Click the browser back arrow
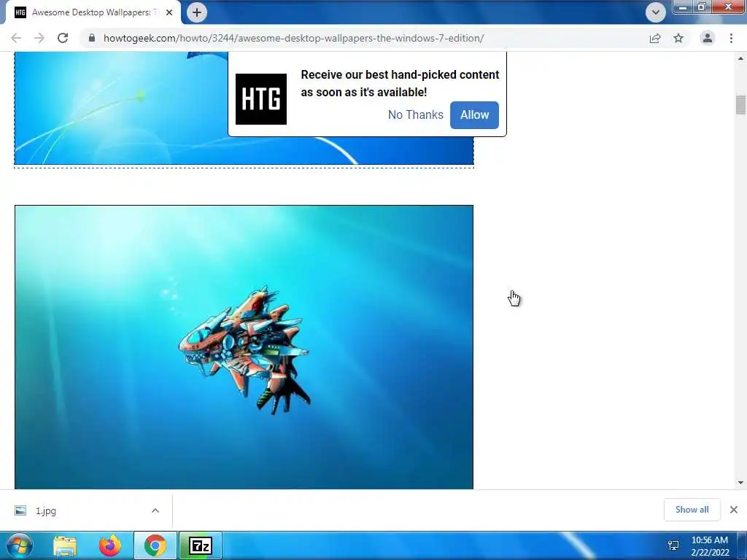 click(16, 38)
